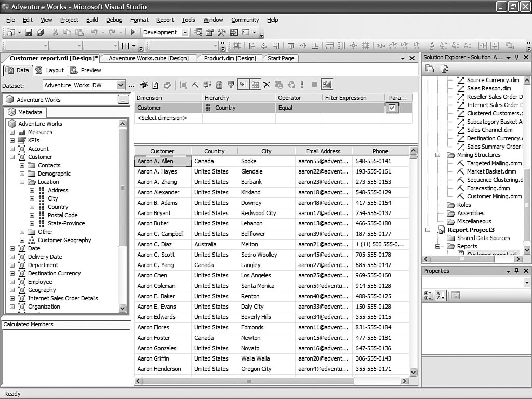The width and height of the screenshot is (532, 399).
Task: Pin the Solution Explorer panel
Action: 517,57
